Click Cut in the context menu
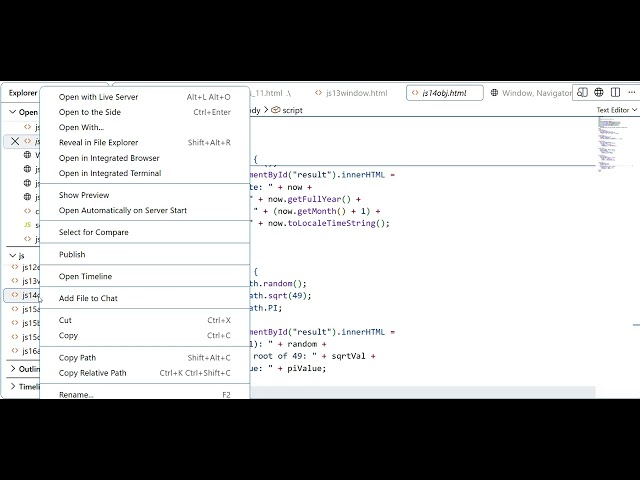 pos(145,320)
